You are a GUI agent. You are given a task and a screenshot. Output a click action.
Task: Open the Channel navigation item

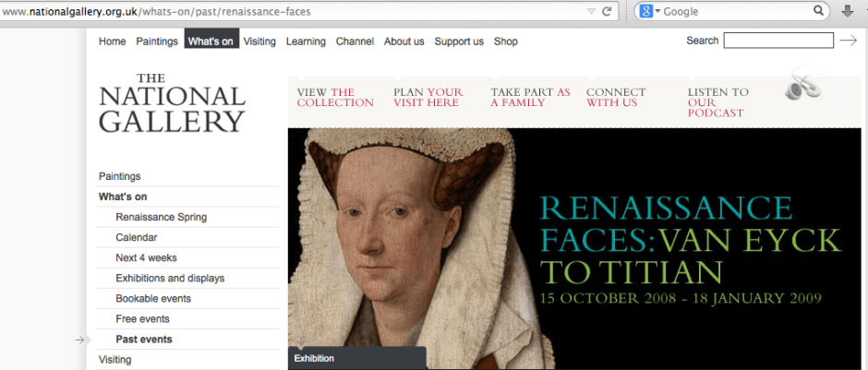point(355,42)
